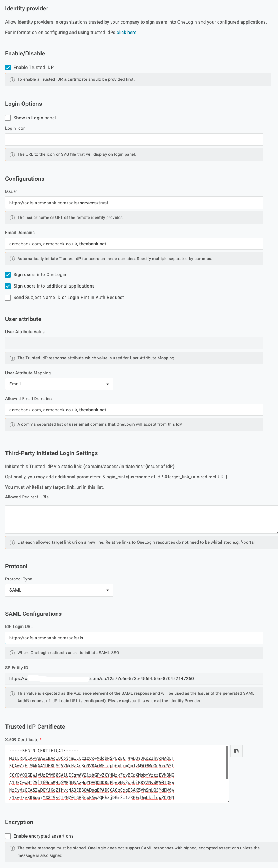278x868 pixels.
Task: Copy the X.509 certificate using the clipboard icon
Action: 236,751
